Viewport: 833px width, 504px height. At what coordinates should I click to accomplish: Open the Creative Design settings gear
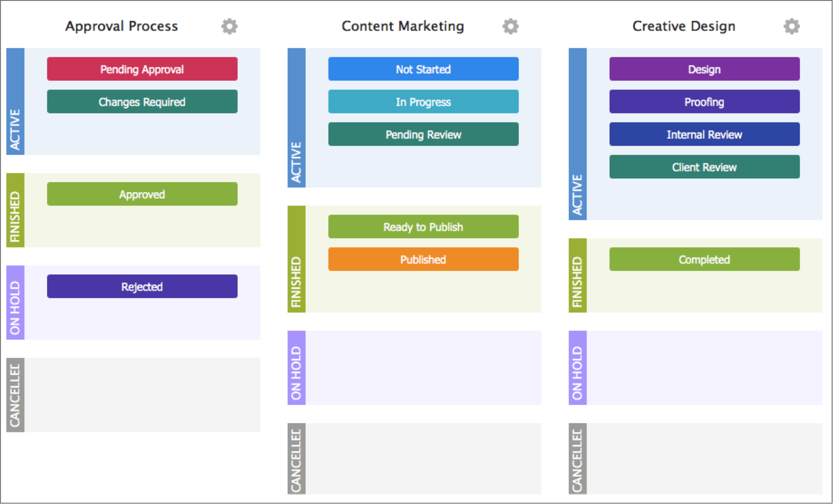(x=792, y=26)
